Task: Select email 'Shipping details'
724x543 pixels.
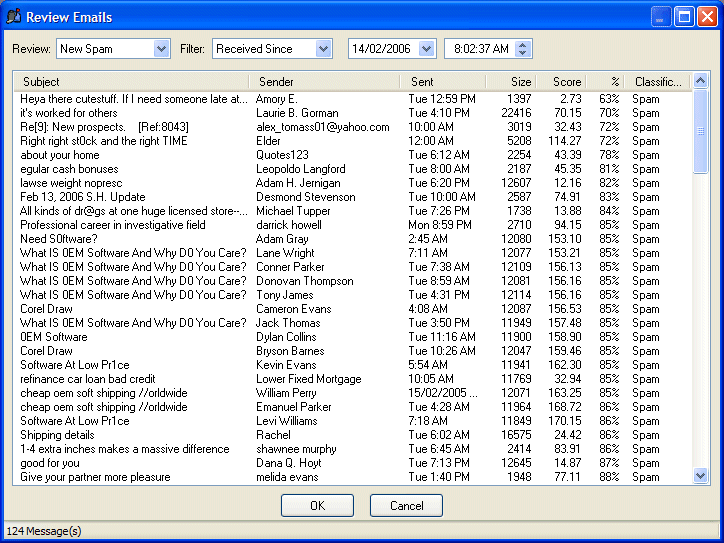Action: 57,435
